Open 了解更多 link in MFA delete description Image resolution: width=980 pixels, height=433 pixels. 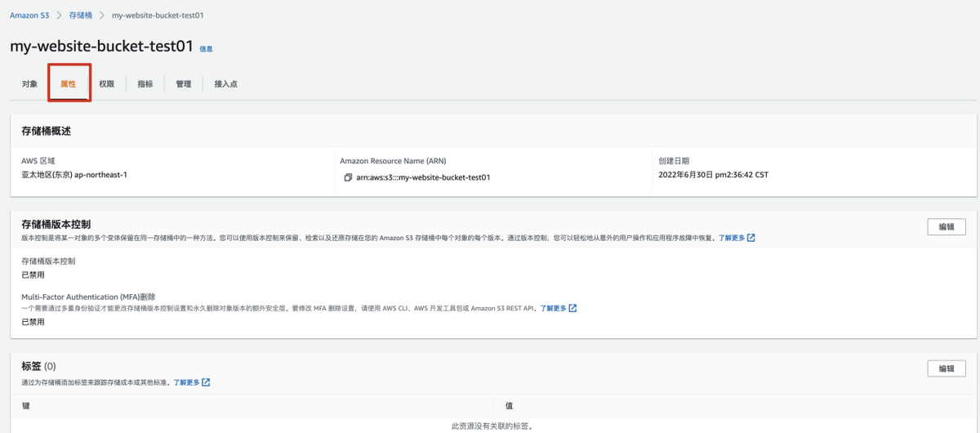coord(559,308)
